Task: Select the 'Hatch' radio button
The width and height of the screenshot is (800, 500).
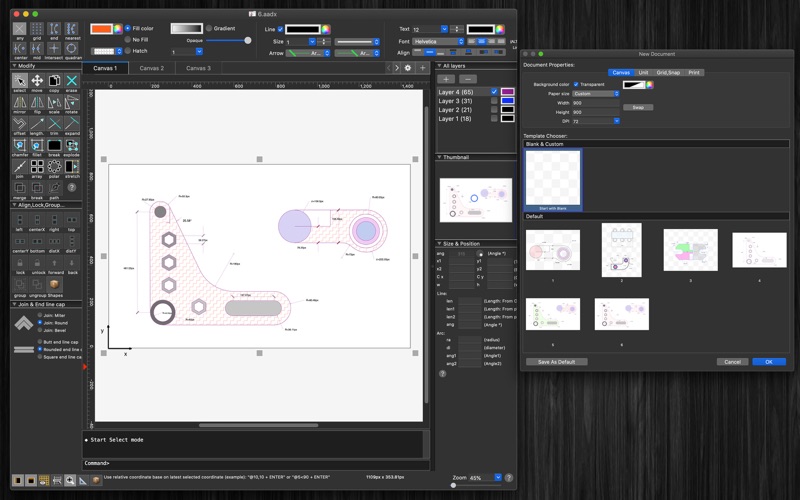Action: 128,51
